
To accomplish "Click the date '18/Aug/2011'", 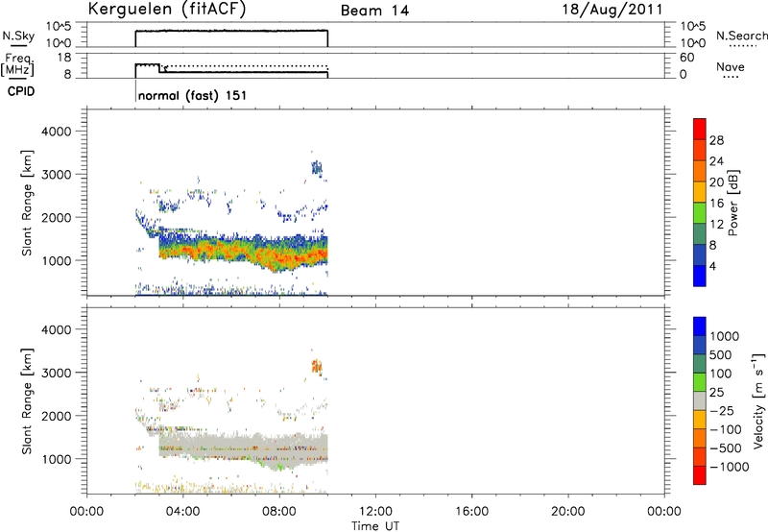I will [x=612, y=10].
